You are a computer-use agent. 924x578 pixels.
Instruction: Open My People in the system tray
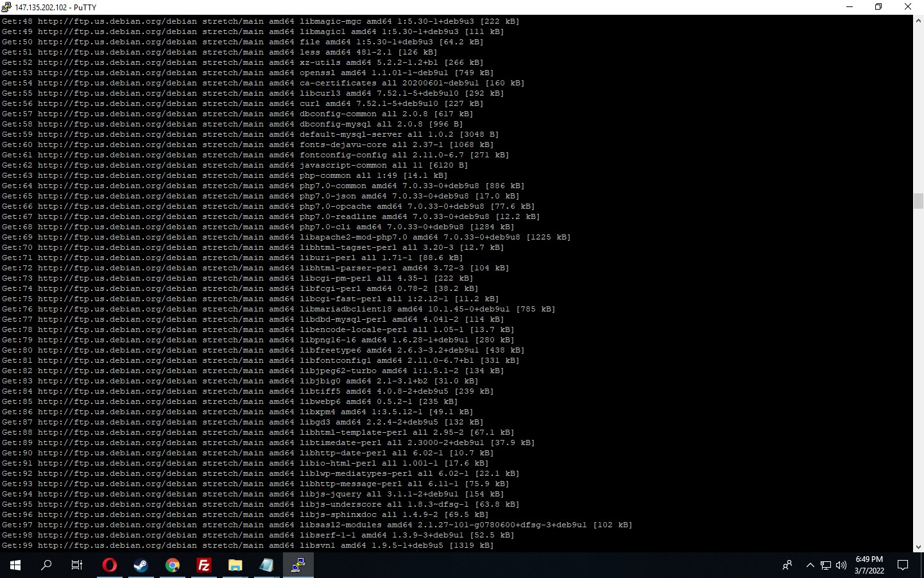787,566
